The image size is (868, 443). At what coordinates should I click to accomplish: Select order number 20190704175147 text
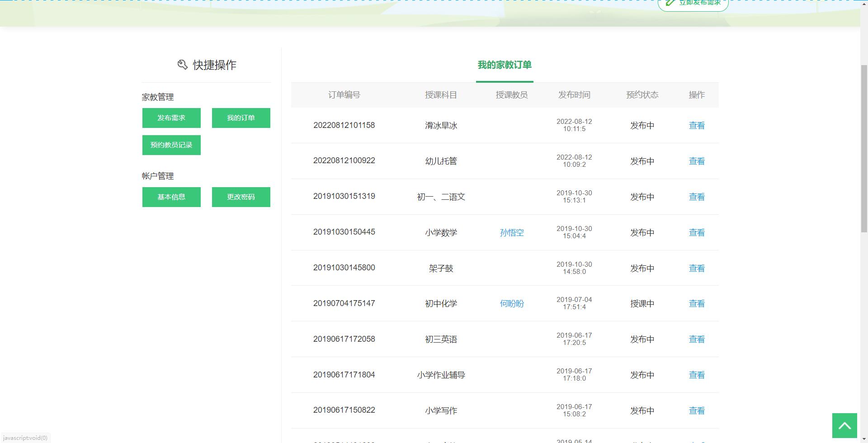point(344,303)
